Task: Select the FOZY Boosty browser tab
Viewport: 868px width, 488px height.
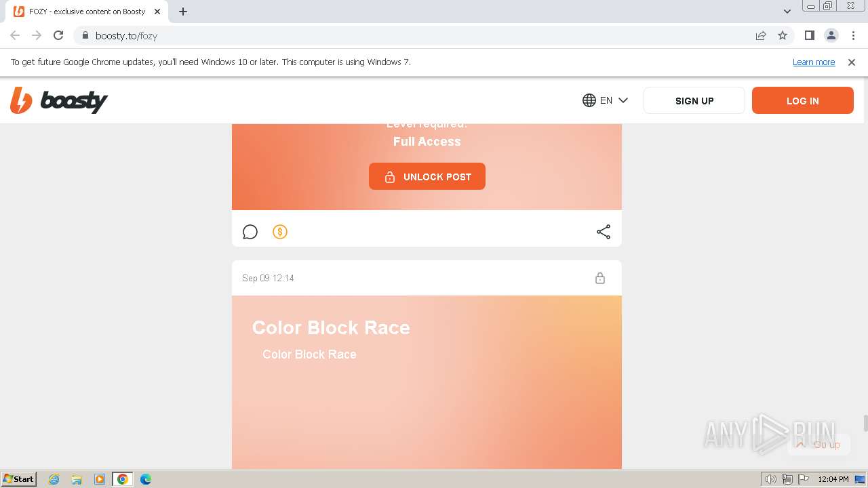Action: [88, 12]
